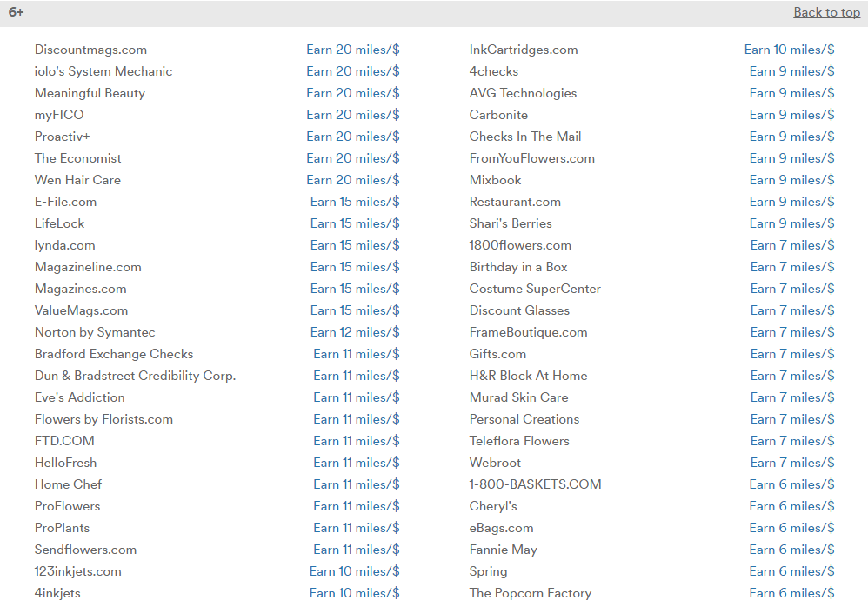Open FromYouFlowers.com Earn 9 miles/$ link
This screenshot has height=607, width=868.
click(791, 158)
